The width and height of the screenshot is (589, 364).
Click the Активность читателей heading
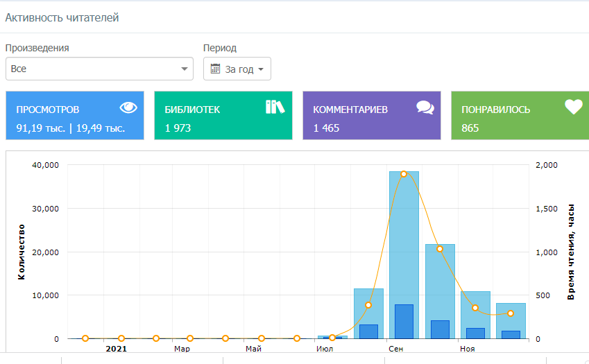pyautogui.click(x=62, y=18)
